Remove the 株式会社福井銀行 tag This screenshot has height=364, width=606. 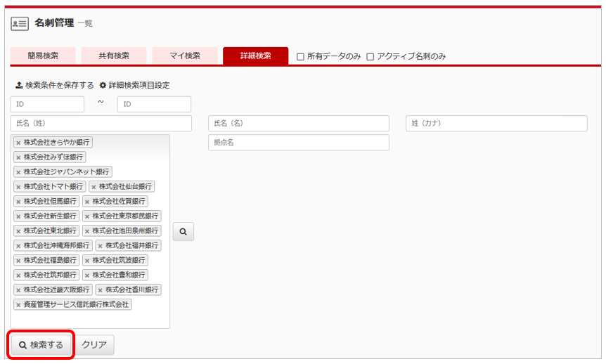(100, 246)
